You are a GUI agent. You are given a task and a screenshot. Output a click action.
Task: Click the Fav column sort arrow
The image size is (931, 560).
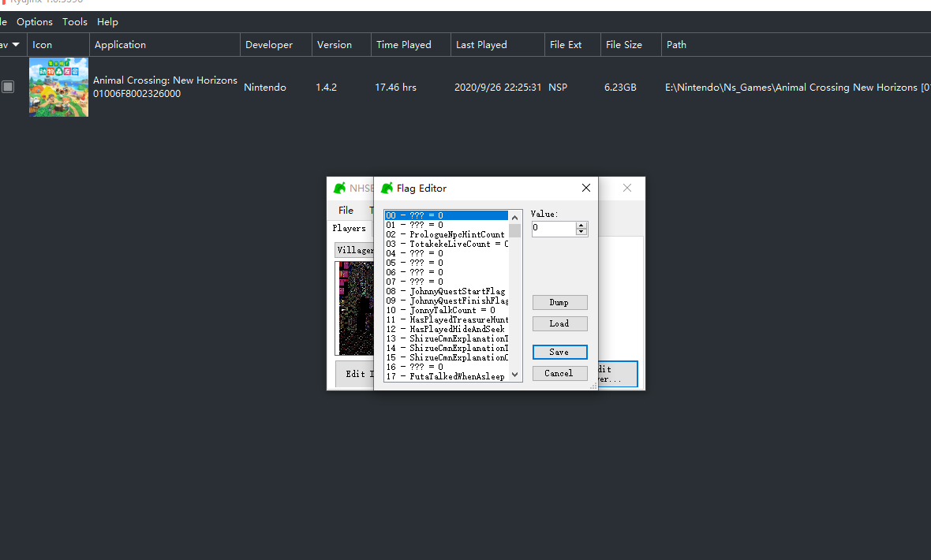(16, 44)
